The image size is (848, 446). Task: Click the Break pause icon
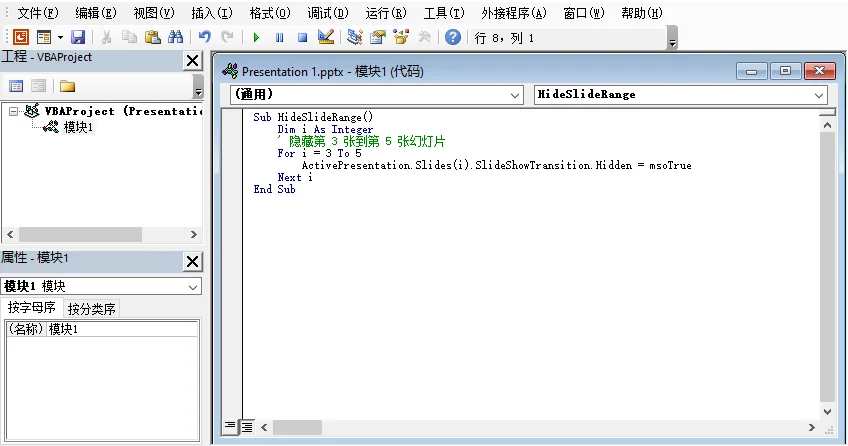point(280,37)
